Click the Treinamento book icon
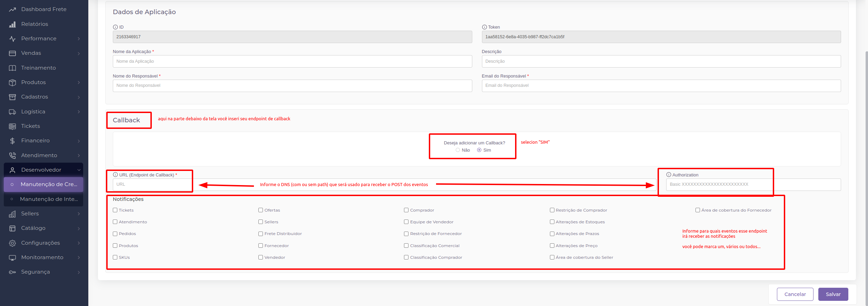This screenshot has height=306, width=868. (12, 68)
